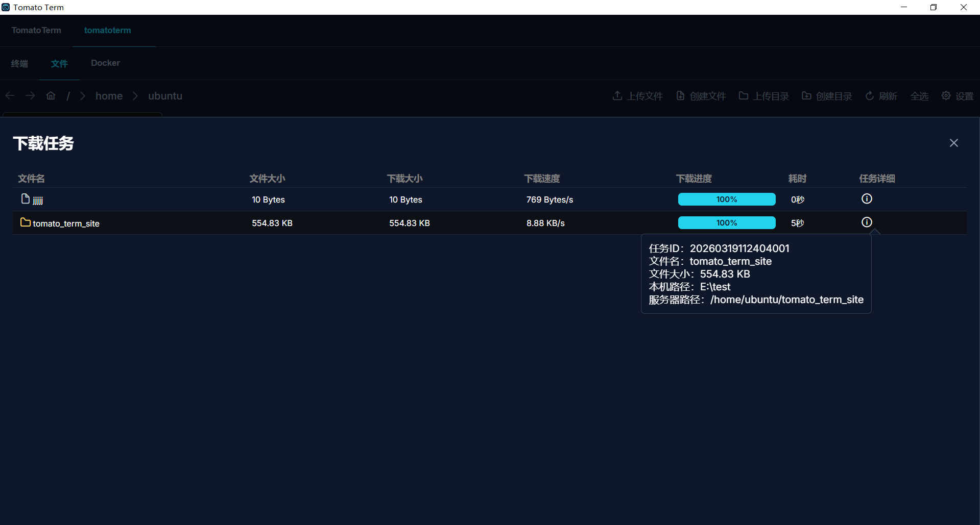Click the upload file button
The image size is (980, 525).
click(637, 96)
